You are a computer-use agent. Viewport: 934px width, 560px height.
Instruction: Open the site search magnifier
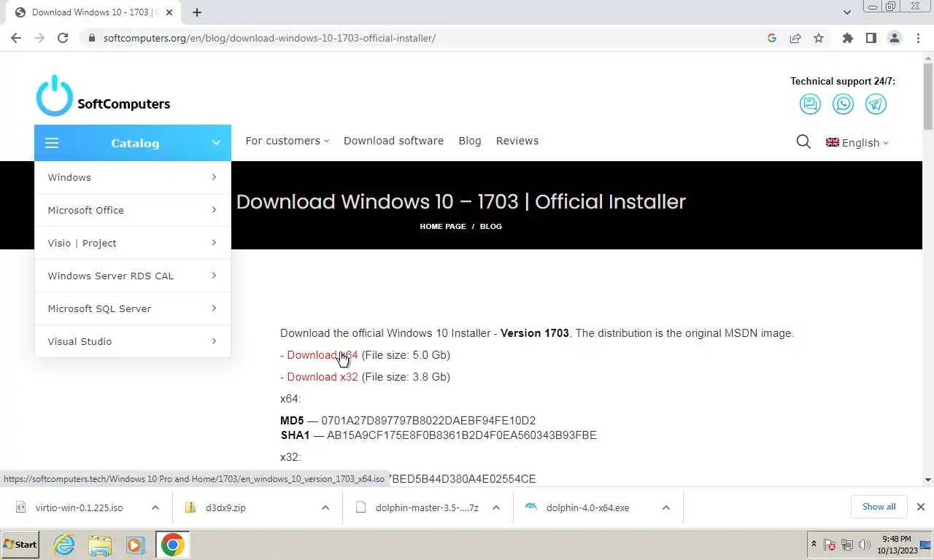tap(803, 142)
